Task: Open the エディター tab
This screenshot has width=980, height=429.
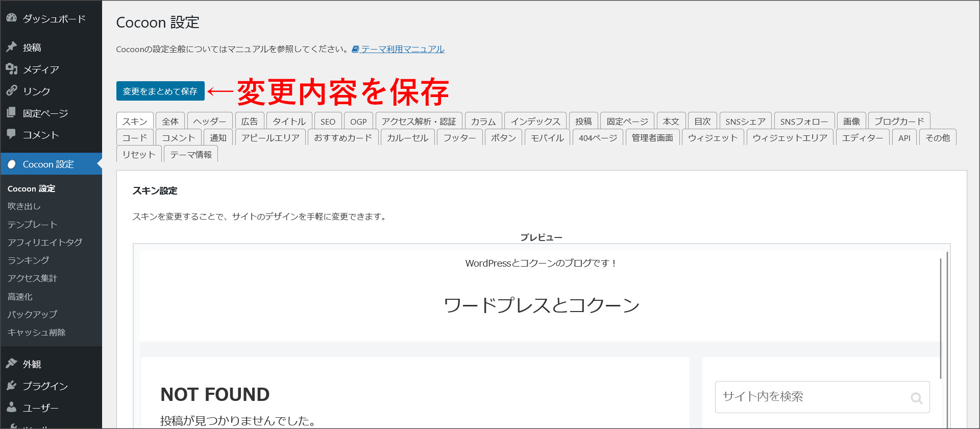Action: 863,137
